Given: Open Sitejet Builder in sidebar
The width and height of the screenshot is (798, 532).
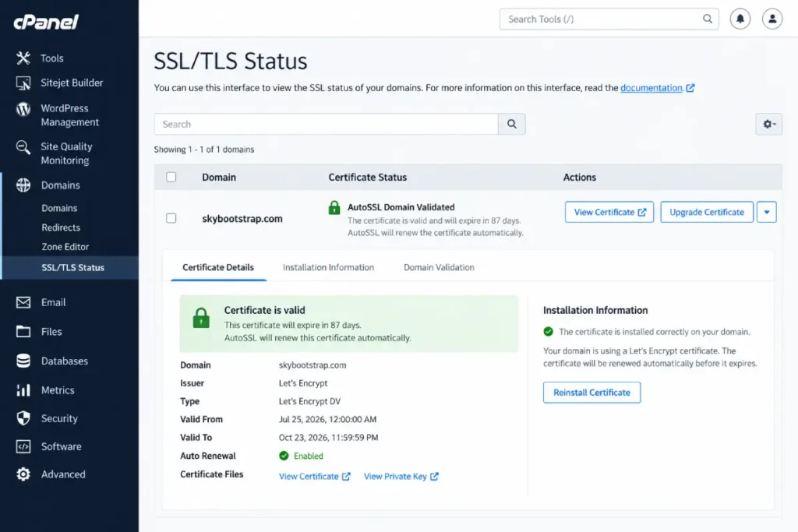Looking at the screenshot, I should pos(72,83).
